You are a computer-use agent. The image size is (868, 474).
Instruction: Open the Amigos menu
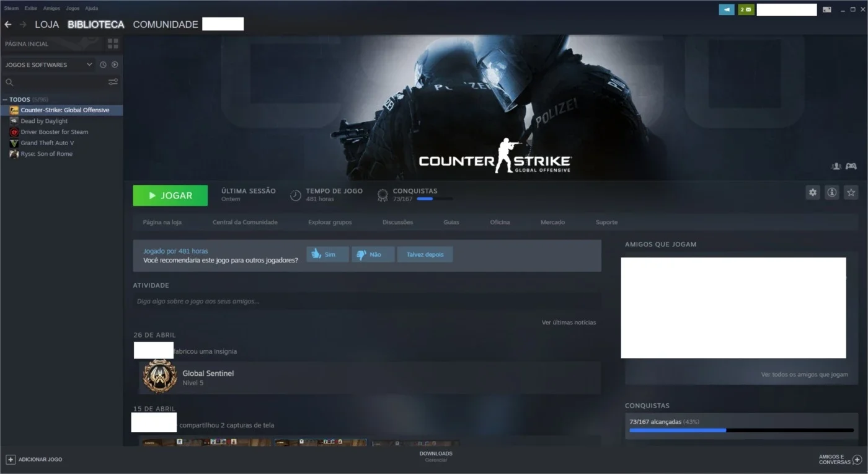pos(51,8)
